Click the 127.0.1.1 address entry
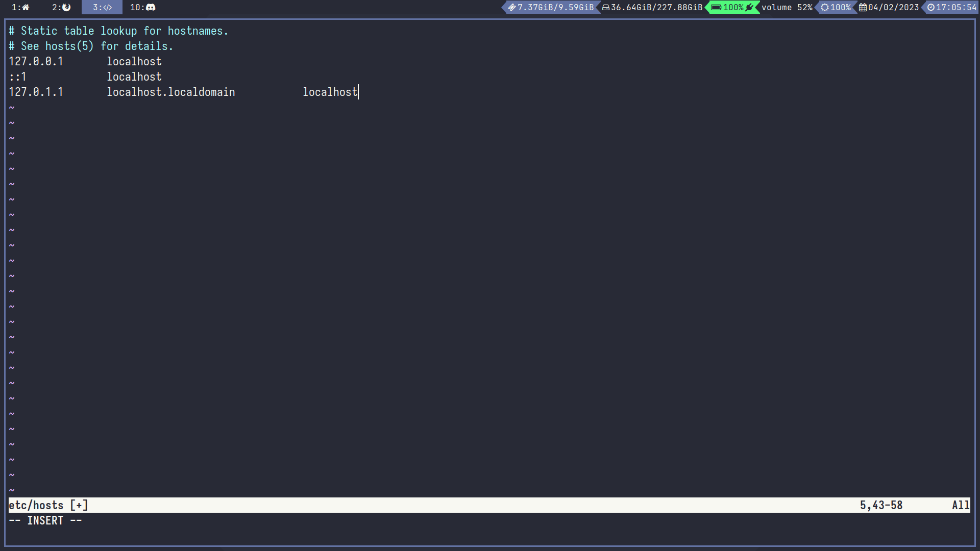Image resolution: width=980 pixels, height=551 pixels. tap(36, 92)
